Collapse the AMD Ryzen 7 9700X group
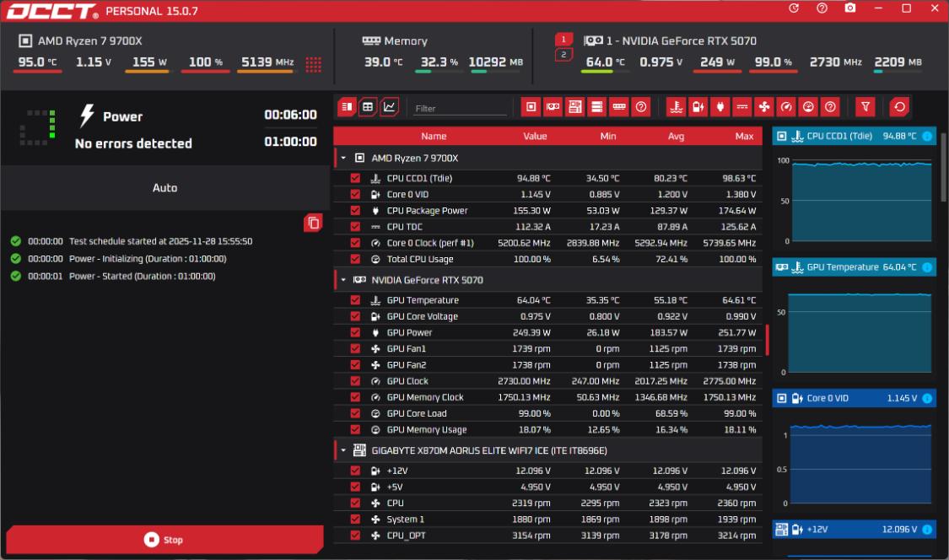This screenshot has height=560, width=949. coord(343,158)
